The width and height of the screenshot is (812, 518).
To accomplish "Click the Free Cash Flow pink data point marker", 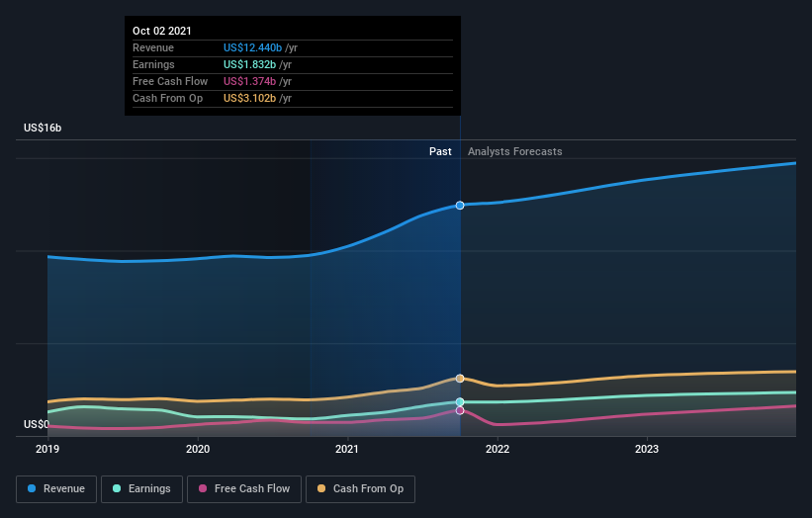I will click(460, 411).
